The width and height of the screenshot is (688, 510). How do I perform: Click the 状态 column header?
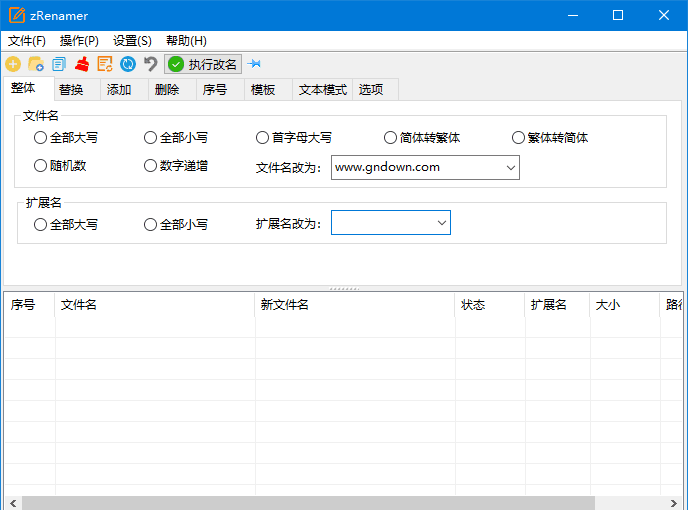click(490, 305)
